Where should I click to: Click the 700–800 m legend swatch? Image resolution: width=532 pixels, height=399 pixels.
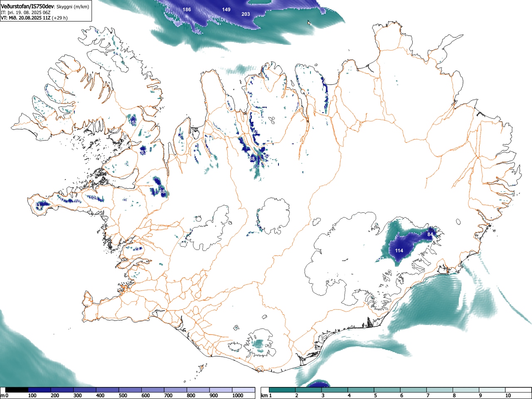pos(175,390)
